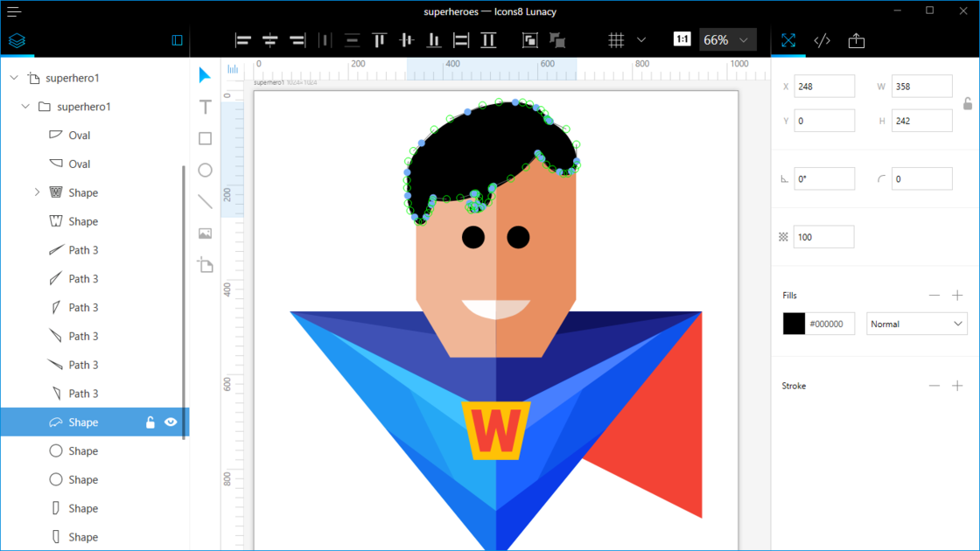The height and width of the screenshot is (551, 980).
Task: Click the align left edges icon
Action: coord(242,39)
